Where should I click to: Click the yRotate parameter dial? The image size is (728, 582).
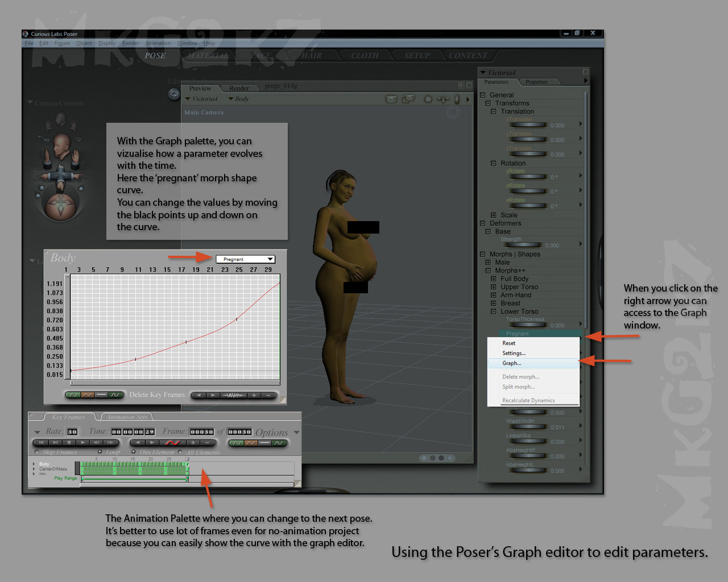click(x=528, y=177)
